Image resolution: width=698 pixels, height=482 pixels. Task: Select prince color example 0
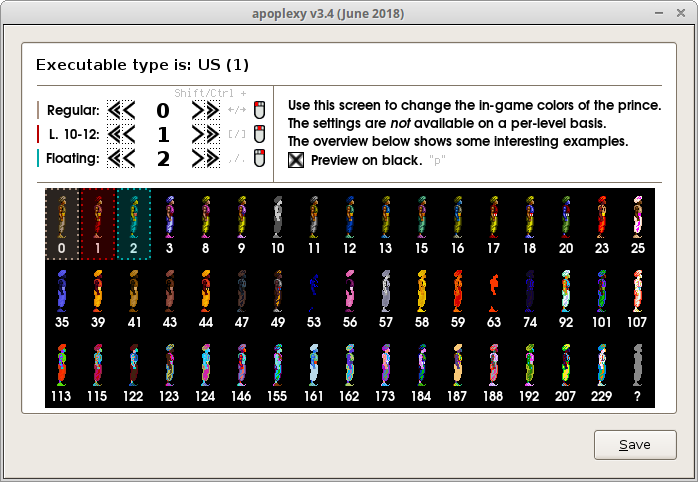coord(62,224)
